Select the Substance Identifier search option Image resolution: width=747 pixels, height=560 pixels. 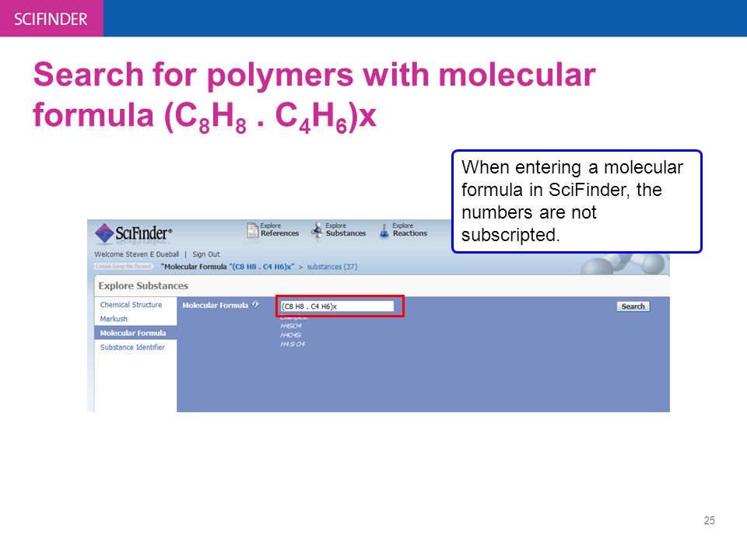(132, 348)
